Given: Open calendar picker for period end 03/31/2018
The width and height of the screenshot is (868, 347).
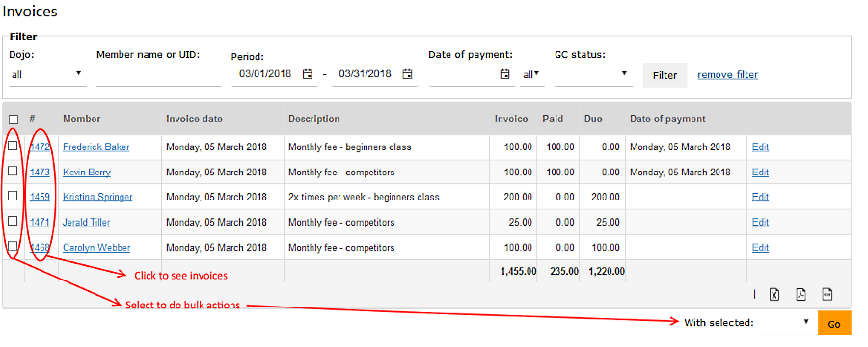Looking at the screenshot, I should tap(407, 74).
